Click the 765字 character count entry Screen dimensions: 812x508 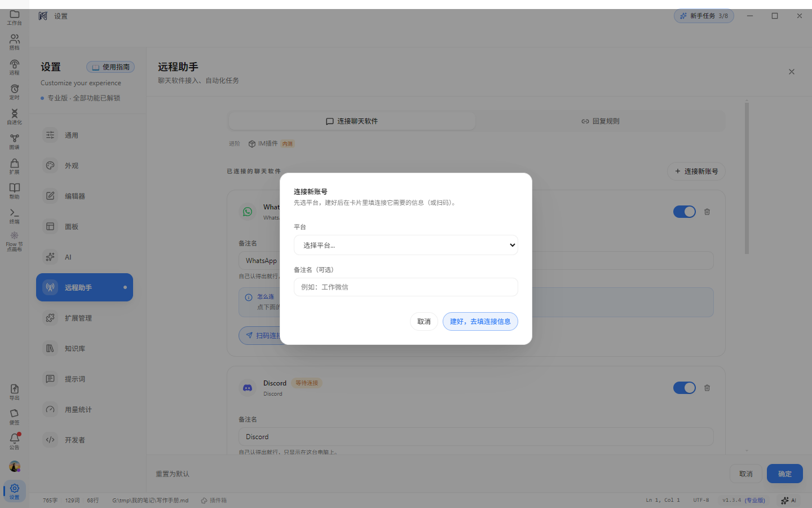pyautogui.click(x=50, y=500)
